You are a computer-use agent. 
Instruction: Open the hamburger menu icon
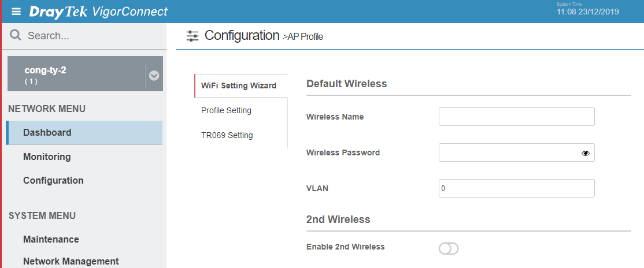[16, 12]
